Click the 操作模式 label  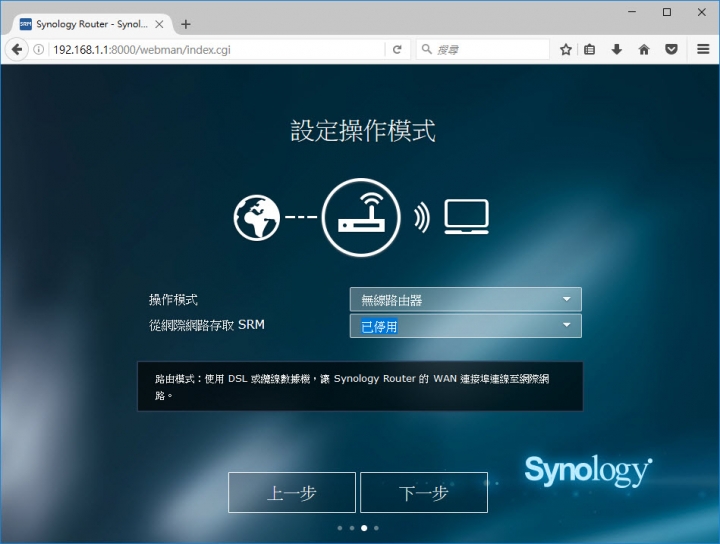tap(173, 300)
